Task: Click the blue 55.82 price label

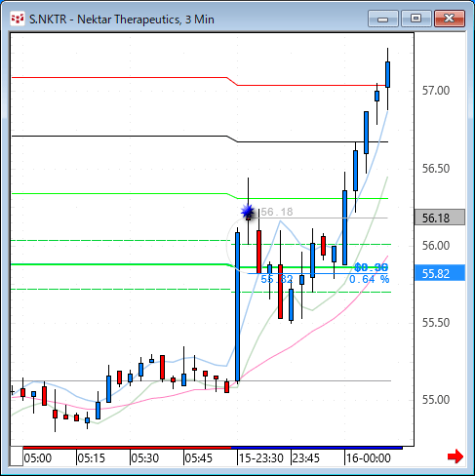Action: coord(440,273)
